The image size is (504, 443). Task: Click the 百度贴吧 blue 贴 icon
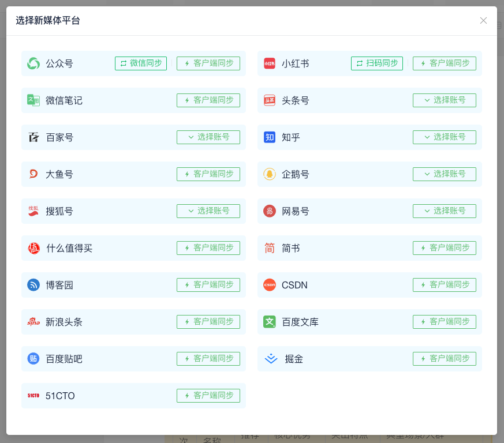coord(33,359)
